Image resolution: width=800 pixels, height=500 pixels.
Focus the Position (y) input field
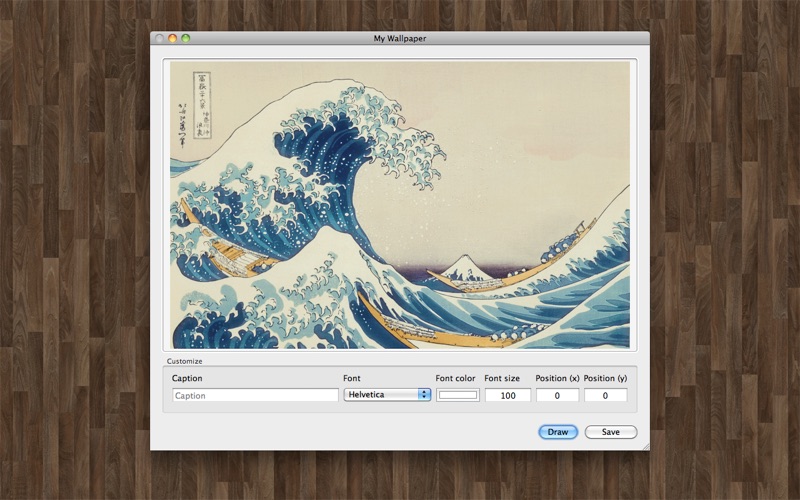click(605, 395)
